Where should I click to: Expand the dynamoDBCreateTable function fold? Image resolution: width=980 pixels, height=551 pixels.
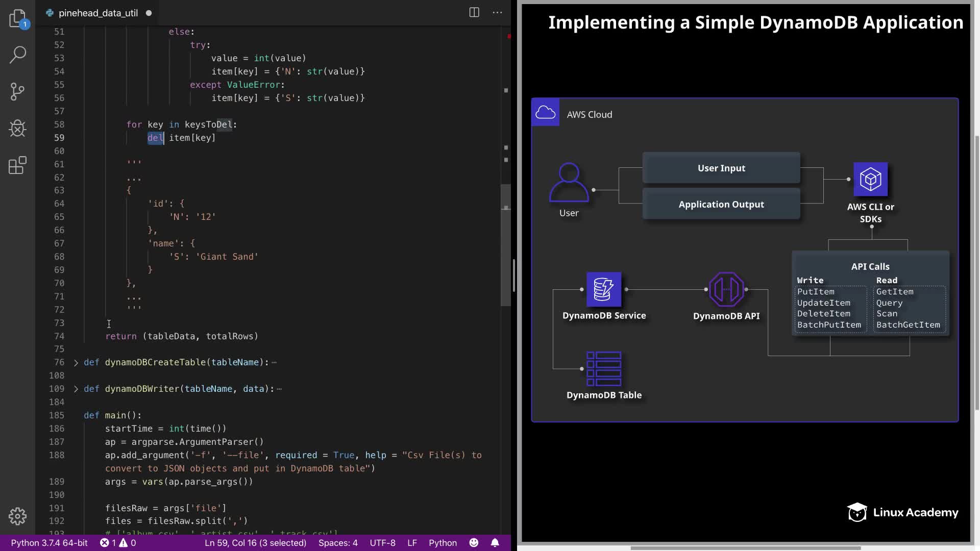(76, 363)
